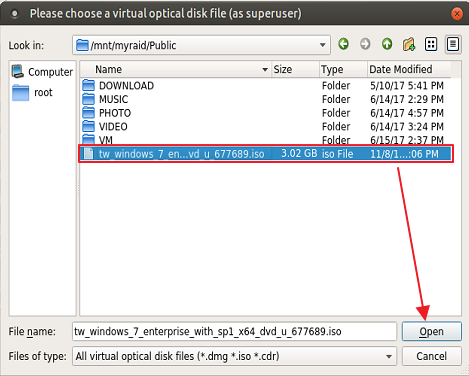The height and width of the screenshot is (376, 469).
Task: Select the VM folder name
Action: point(106,140)
